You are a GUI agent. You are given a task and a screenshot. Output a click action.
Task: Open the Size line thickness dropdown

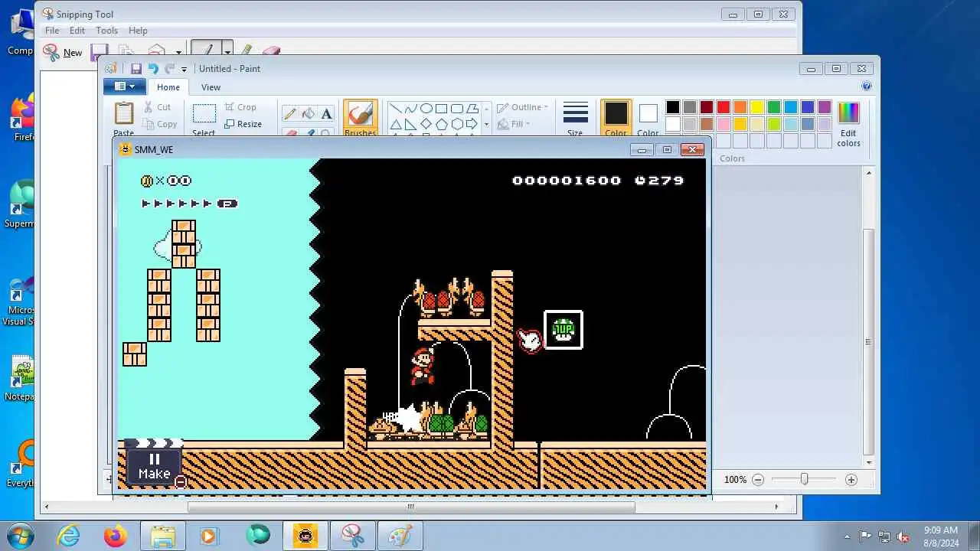pyautogui.click(x=575, y=119)
